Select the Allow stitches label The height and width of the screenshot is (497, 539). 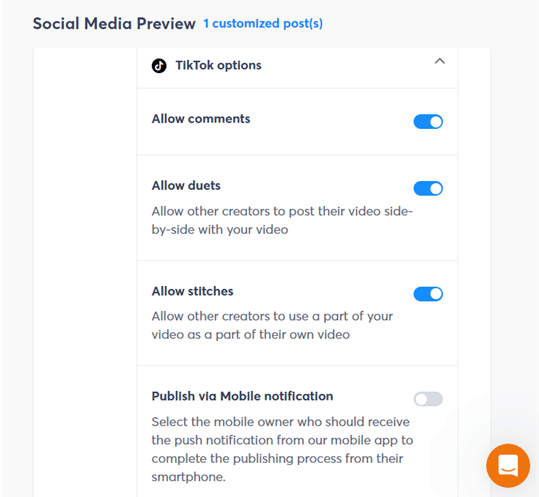[x=192, y=291]
